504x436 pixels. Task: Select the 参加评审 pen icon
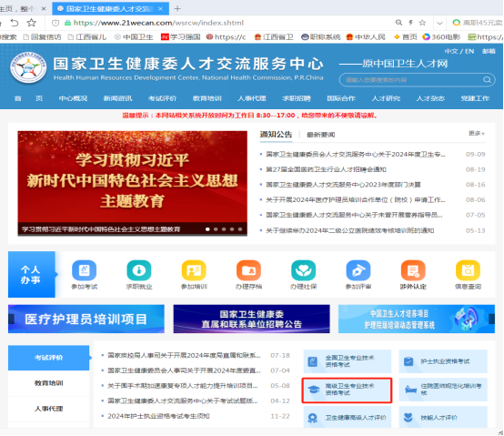tap(358, 270)
